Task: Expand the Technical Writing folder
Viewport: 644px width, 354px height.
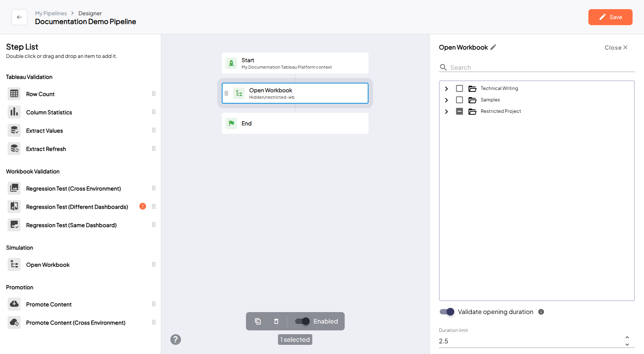Action: click(x=446, y=88)
